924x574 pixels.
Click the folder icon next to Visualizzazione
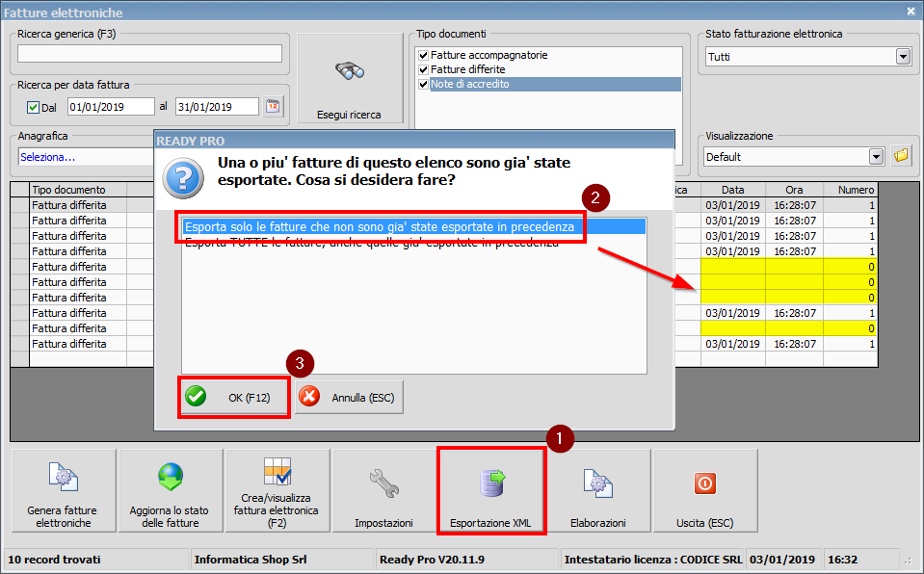(900, 155)
